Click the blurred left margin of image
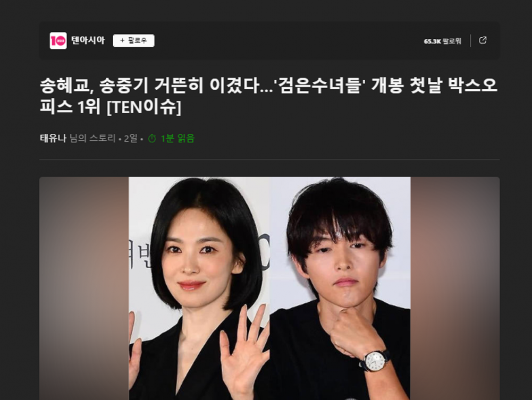Image resolution: width=532 pixels, height=400 pixels. (x=84, y=288)
